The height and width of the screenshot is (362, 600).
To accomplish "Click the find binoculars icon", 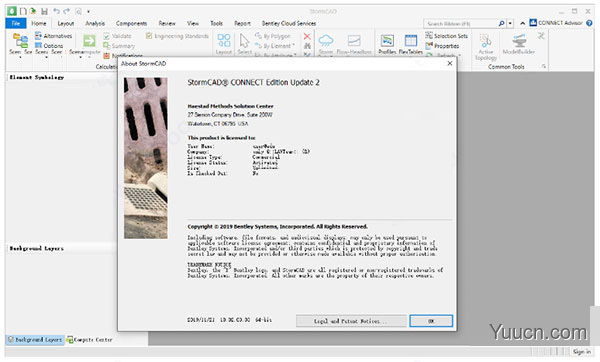I will point(307,46).
